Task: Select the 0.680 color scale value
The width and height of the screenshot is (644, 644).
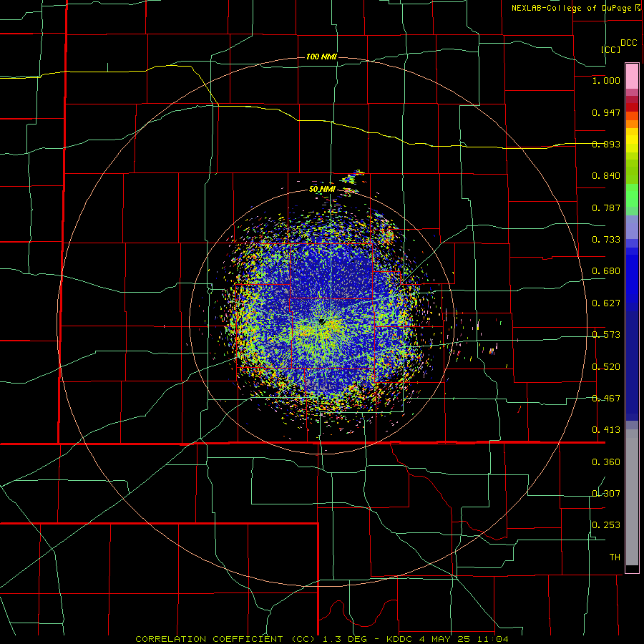Action: (606, 271)
